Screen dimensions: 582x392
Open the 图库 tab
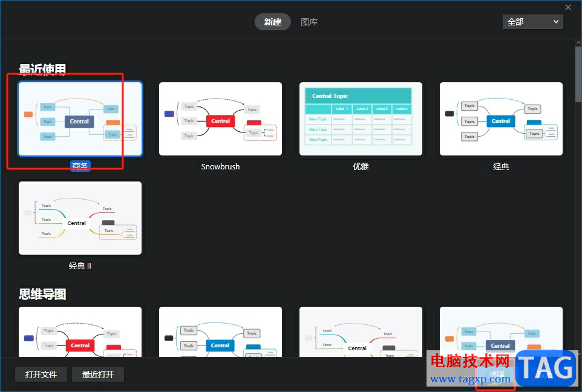309,22
